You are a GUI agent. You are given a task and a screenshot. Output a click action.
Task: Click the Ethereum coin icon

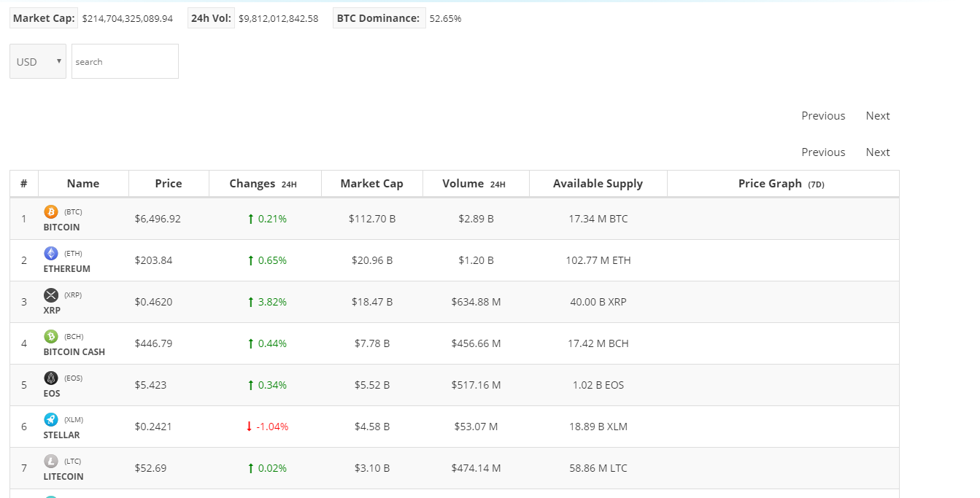click(51, 254)
